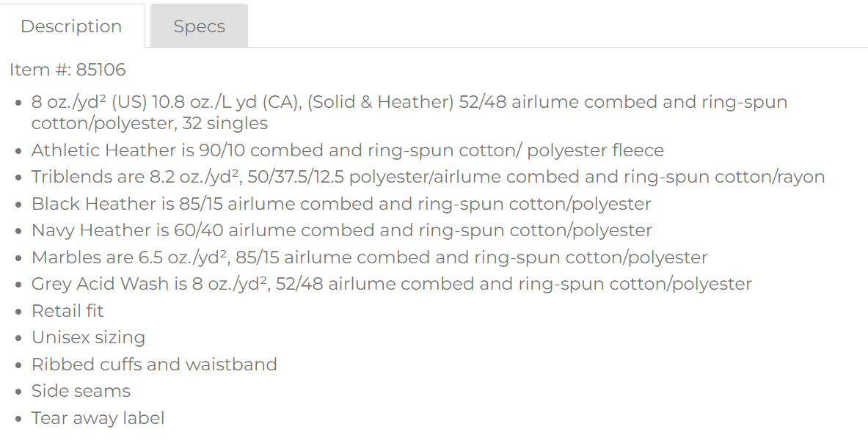Click the "Tear away label" text
This screenshot has height=443, width=868.
pos(98,418)
